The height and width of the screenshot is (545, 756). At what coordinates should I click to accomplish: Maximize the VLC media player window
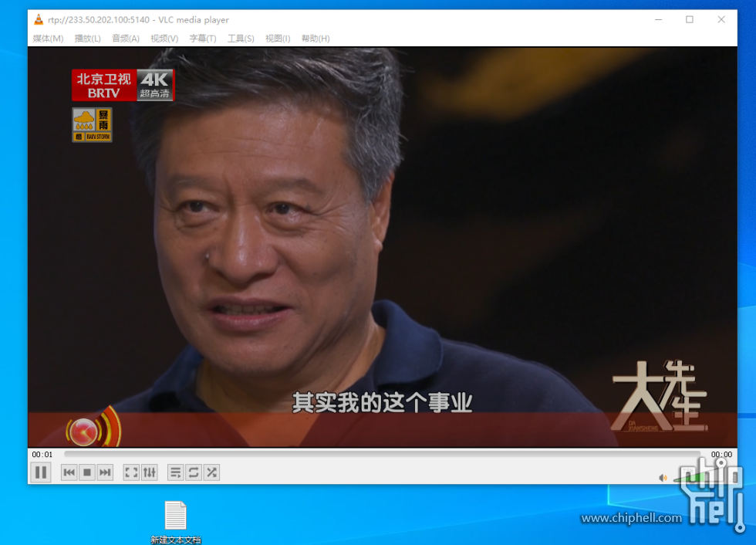pyautogui.click(x=690, y=20)
